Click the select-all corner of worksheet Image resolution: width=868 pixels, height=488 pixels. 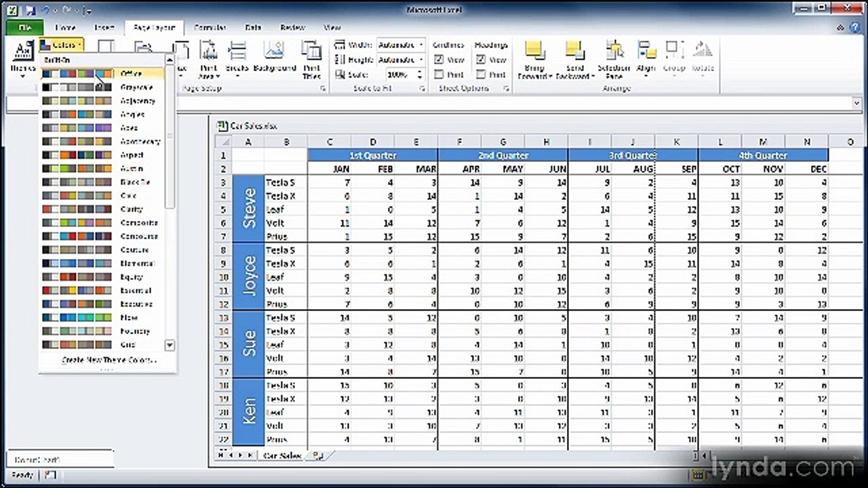pyautogui.click(x=224, y=142)
